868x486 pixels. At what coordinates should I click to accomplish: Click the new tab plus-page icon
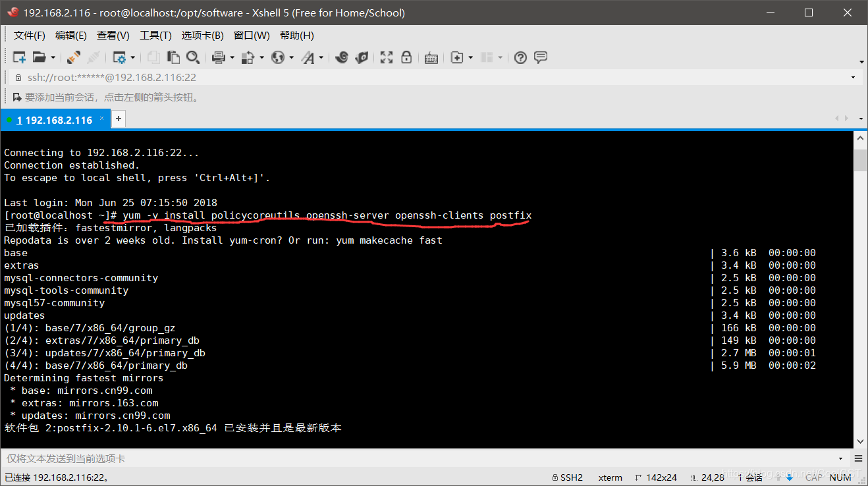457,58
